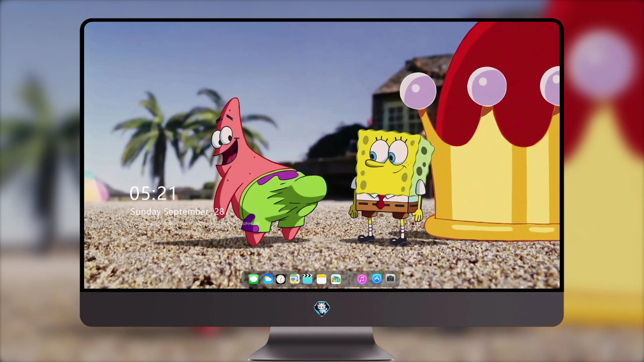Launch the blue App Store icon
Viewport: 644px width, 362px height.
pyautogui.click(x=377, y=279)
